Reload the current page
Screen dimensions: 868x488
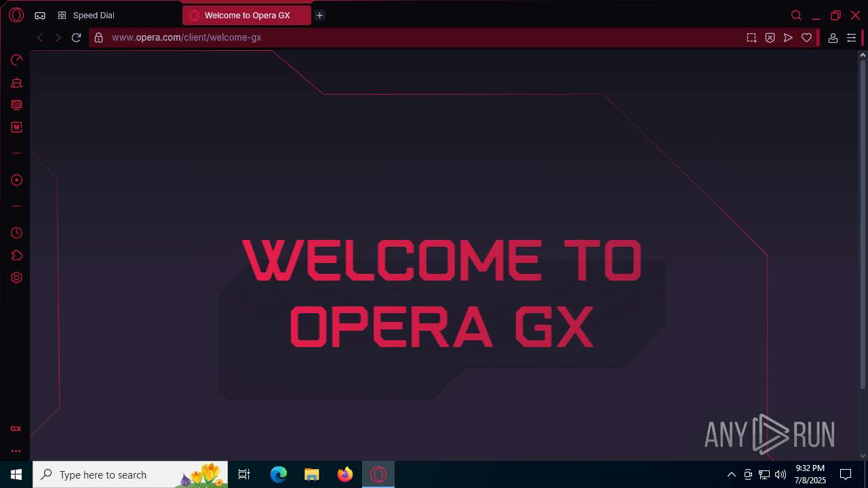76,38
